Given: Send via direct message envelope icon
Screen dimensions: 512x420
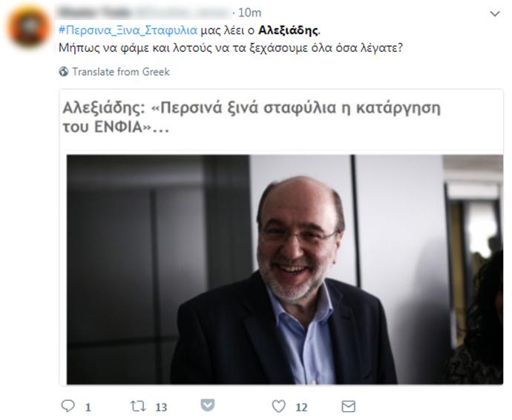Looking at the screenshot, I should (x=349, y=407).
